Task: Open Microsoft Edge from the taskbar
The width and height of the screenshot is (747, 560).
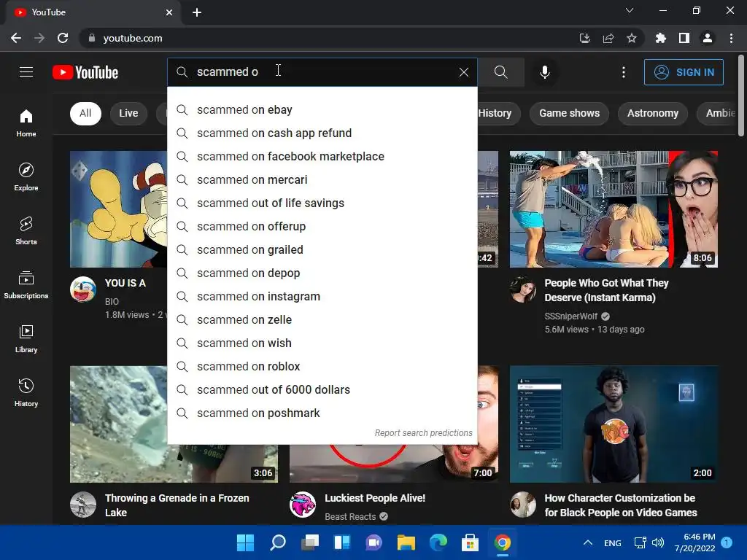Action: [438, 542]
